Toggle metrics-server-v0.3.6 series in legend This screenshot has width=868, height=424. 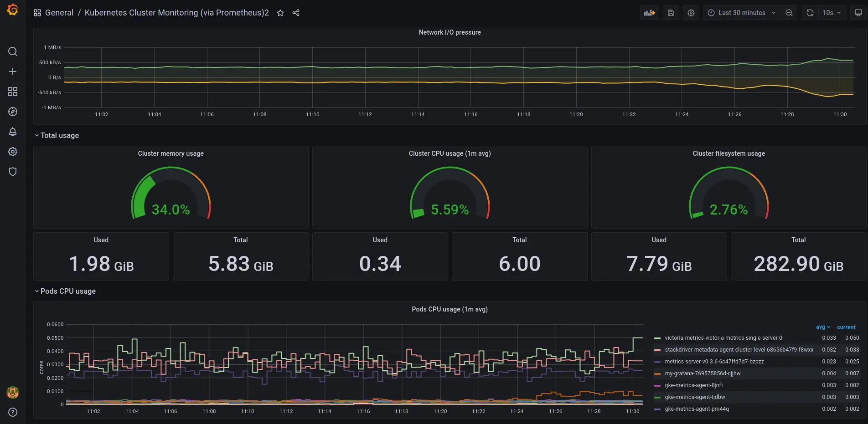pos(714,362)
